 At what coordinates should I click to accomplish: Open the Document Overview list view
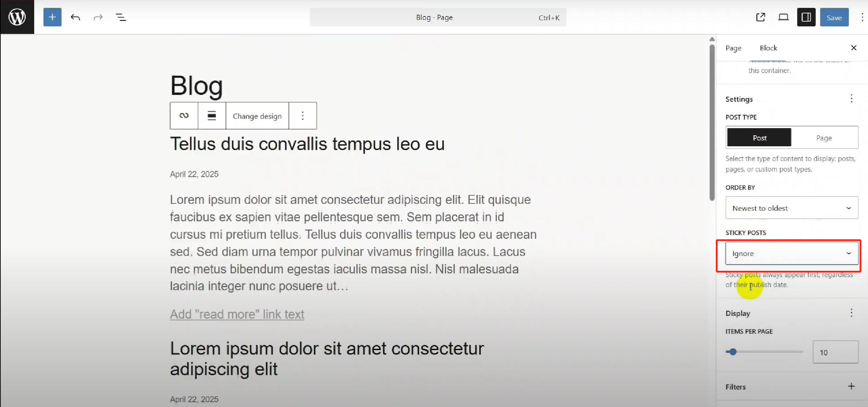point(121,17)
